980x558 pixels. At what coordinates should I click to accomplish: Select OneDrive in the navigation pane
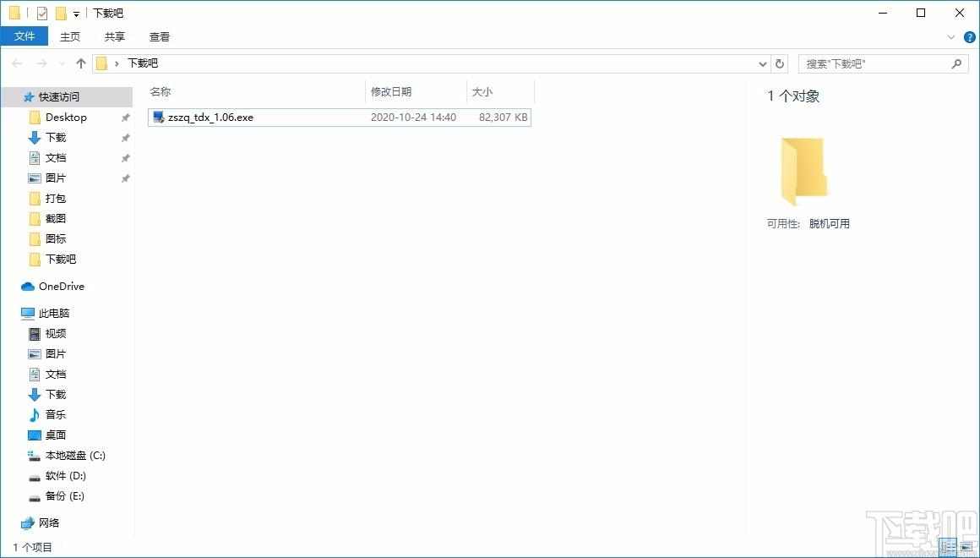point(61,287)
